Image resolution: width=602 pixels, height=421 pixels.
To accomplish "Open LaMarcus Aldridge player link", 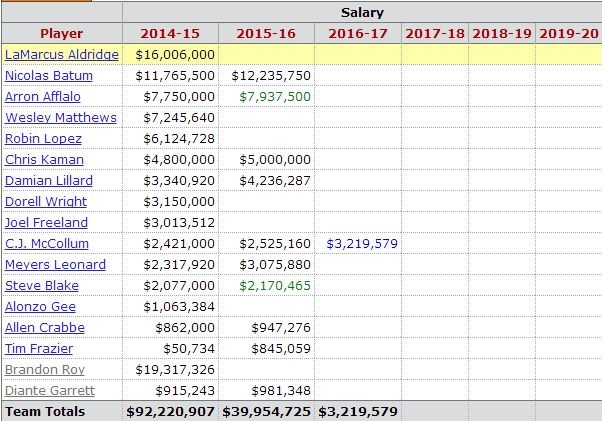I will (62, 54).
